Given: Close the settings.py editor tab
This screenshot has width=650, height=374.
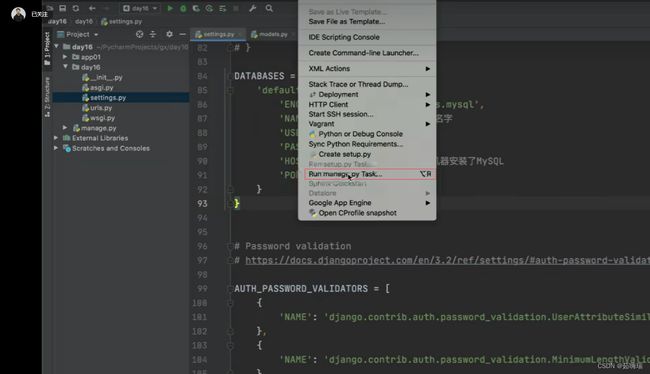Looking at the screenshot, I should 240,34.
